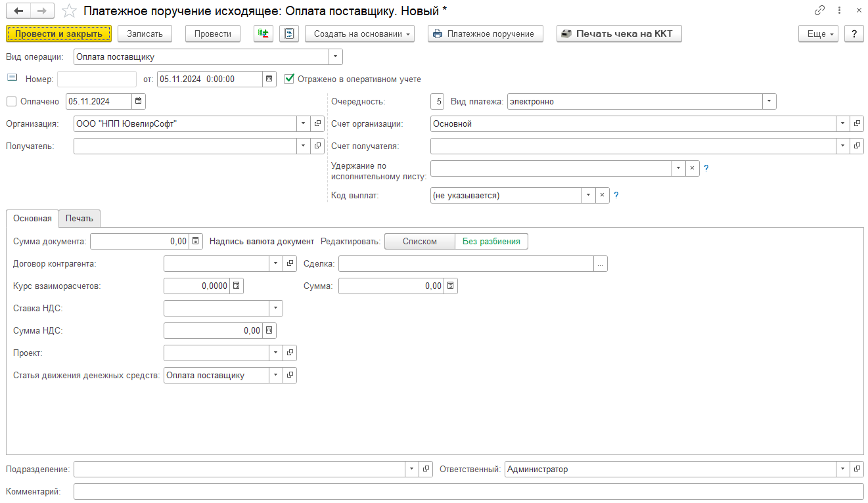868x503 pixels.
Task: Open help with the ? button
Action: pos(854,33)
